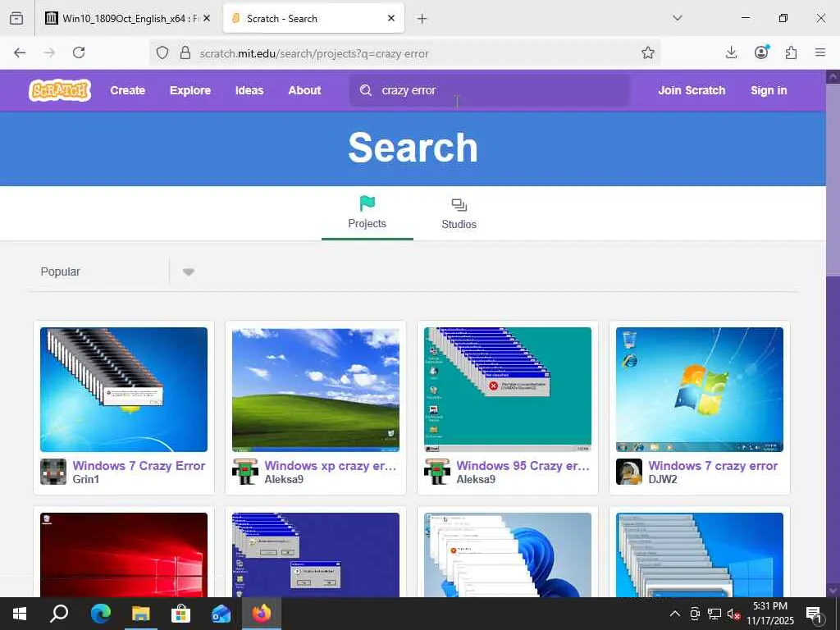Open the Create menu item
Screen dimensions: 840x630
127,90
